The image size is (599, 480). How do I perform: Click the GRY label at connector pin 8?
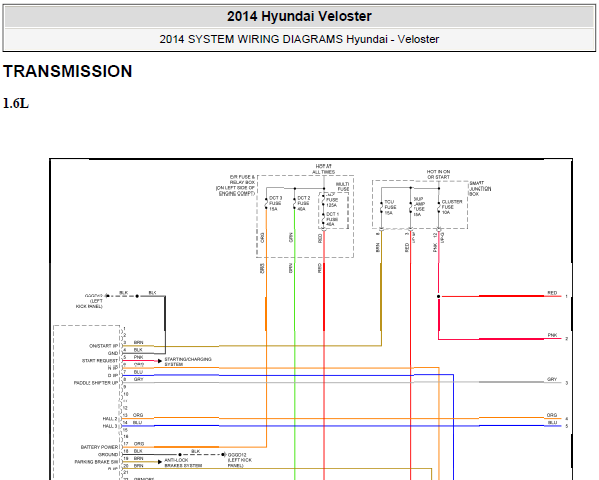click(x=138, y=379)
